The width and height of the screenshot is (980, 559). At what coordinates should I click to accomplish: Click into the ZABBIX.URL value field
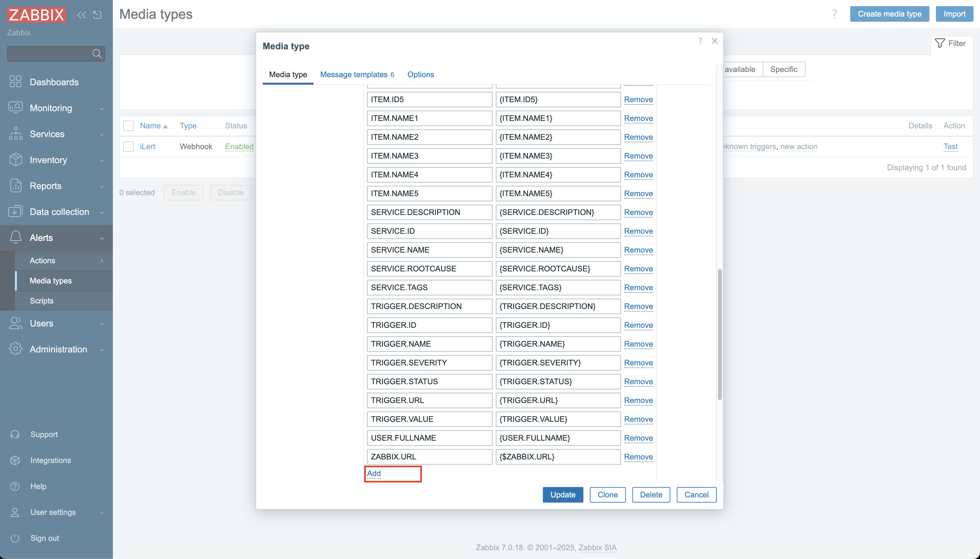557,457
